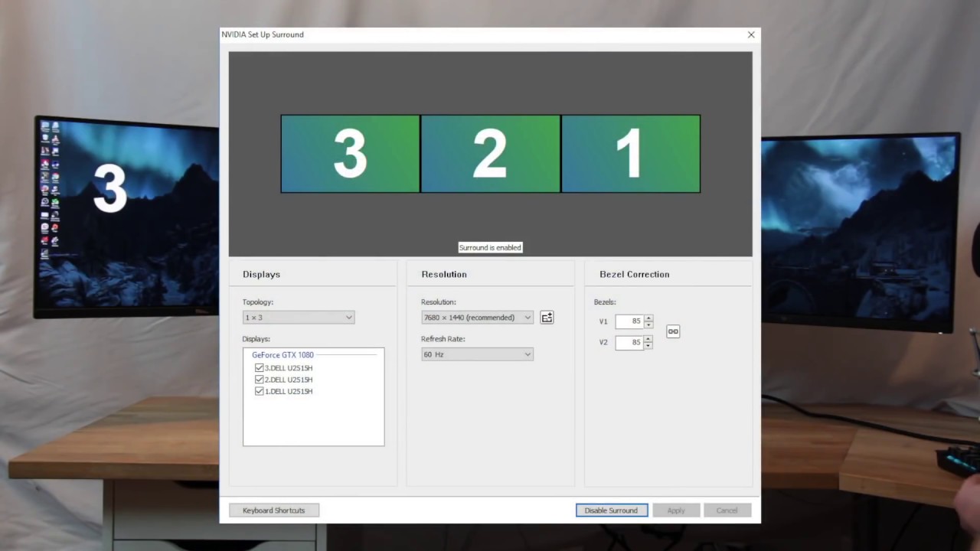The height and width of the screenshot is (551, 980).
Task: Click Disable Surround button
Action: click(612, 510)
